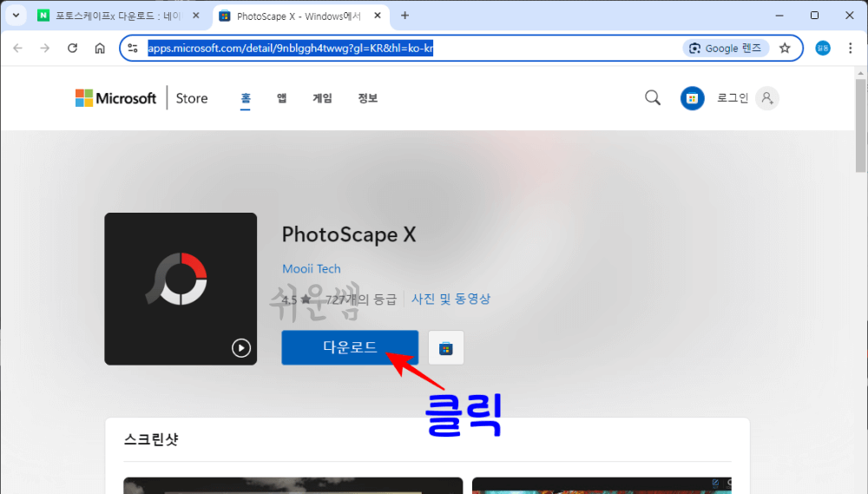Screen dimensions: 868x494
Task: Click the Microsoft logo
Action: click(115, 98)
